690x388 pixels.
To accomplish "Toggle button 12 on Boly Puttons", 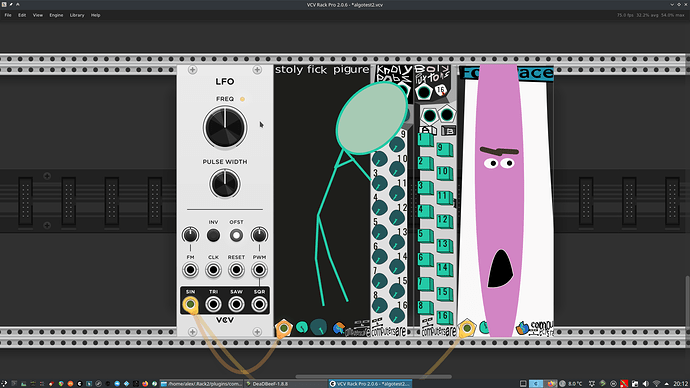I will tap(444, 221).
